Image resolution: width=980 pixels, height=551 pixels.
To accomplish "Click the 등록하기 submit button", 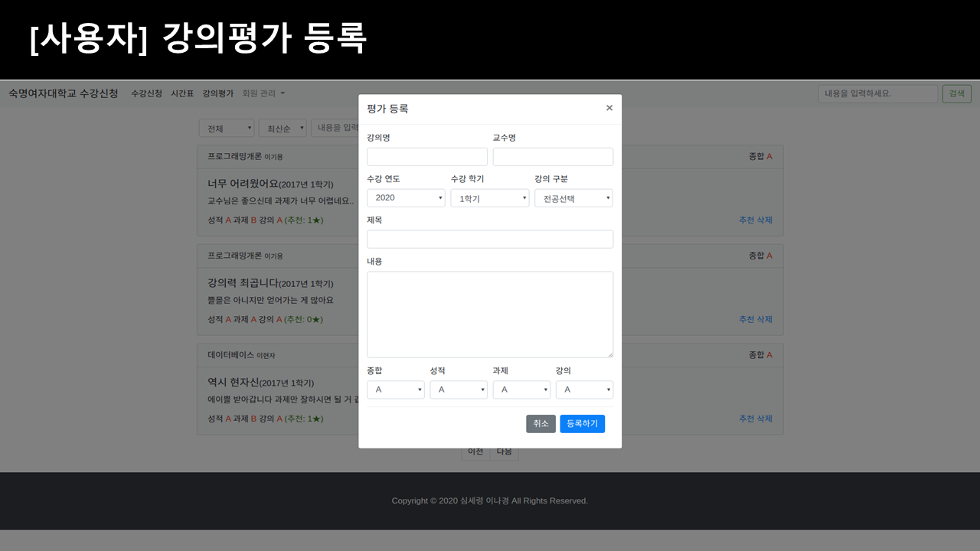I will pyautogui.click(x=582, y=423).
